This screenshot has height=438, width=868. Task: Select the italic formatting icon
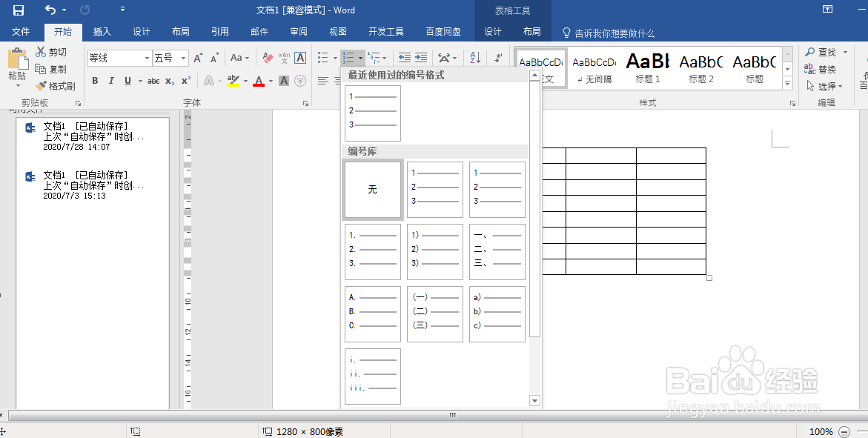coord(110,80)
